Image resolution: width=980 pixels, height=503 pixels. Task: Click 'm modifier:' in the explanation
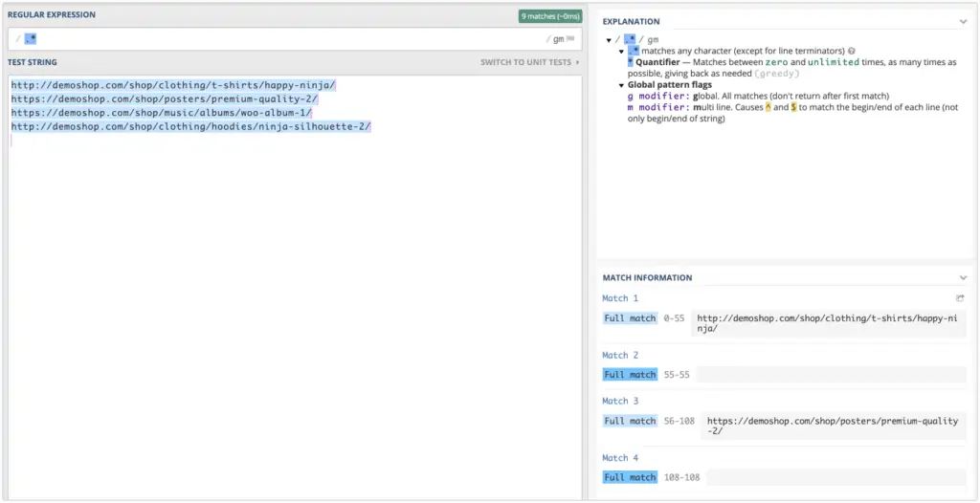[658, 107]
